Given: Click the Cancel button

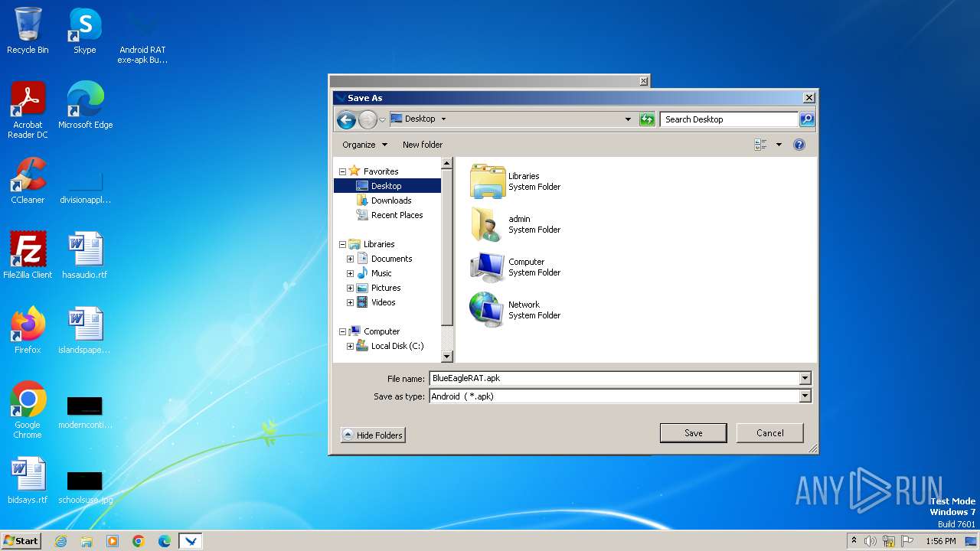Looking at the screenshot, I should click(x=769, y=433).
